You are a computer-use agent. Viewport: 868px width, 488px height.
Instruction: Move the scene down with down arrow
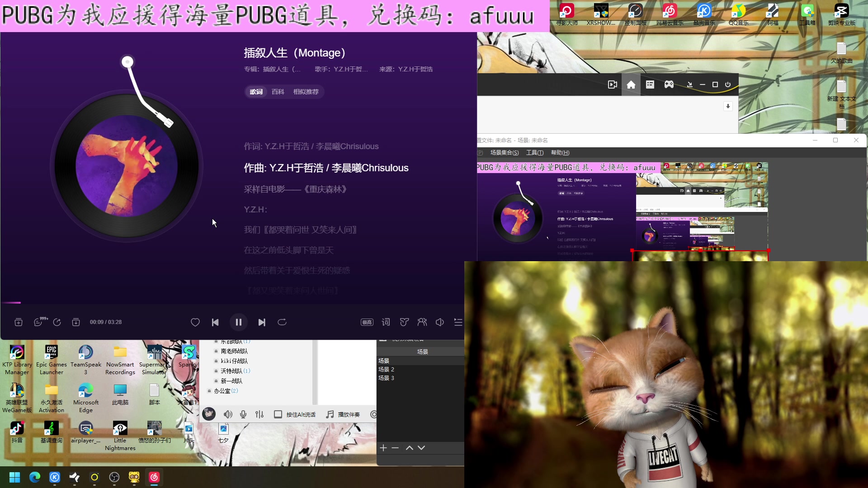[x=421, y=448]
